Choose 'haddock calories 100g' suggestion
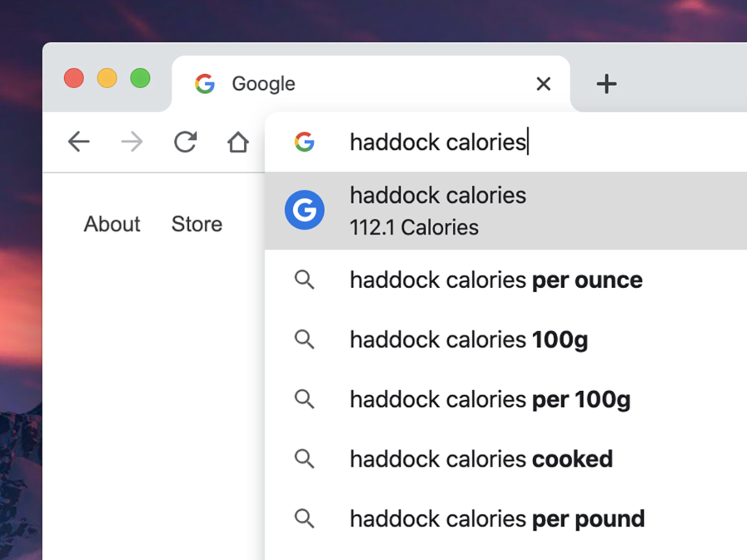 pyautogui.click(x=469, y=339)
